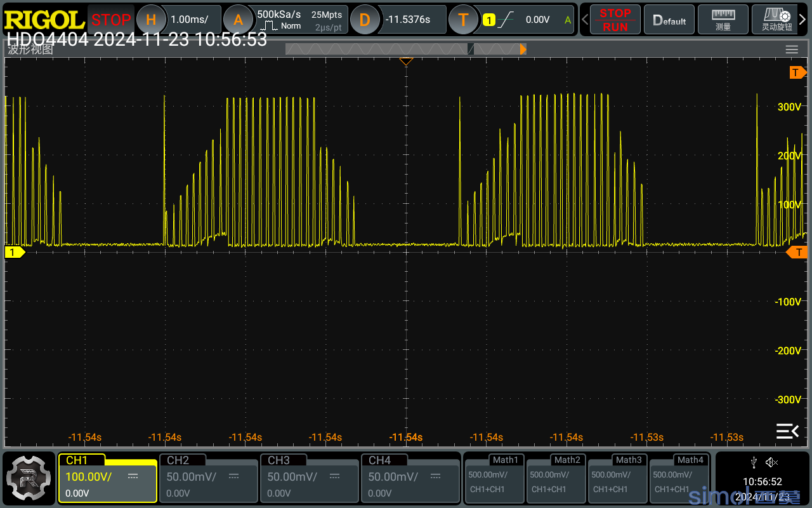Open the flex knob (灵动旋钮) button
The width and height of the screenshot is (812, 508).
[777, 20]
